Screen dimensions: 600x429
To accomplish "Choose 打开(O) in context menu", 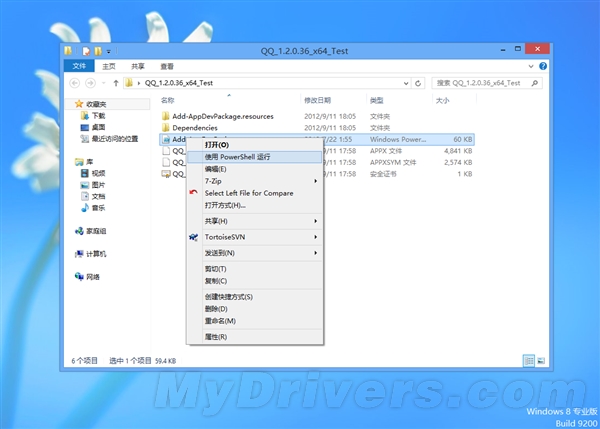I will (255, 145).
